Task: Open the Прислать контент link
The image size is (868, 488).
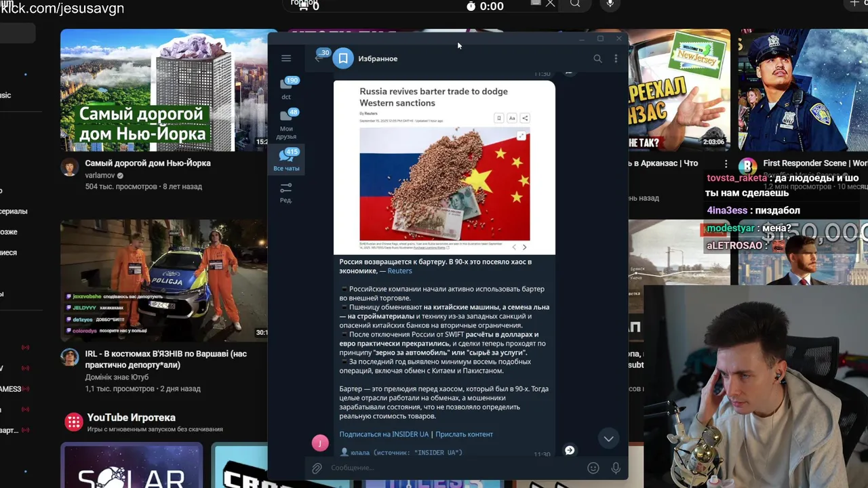Action: [464, 434]
